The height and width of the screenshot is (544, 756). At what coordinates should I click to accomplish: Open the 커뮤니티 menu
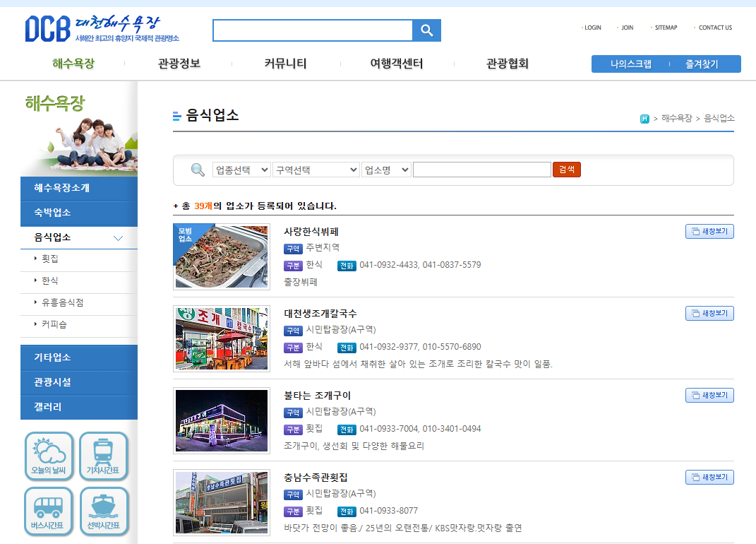coord(285,64)
